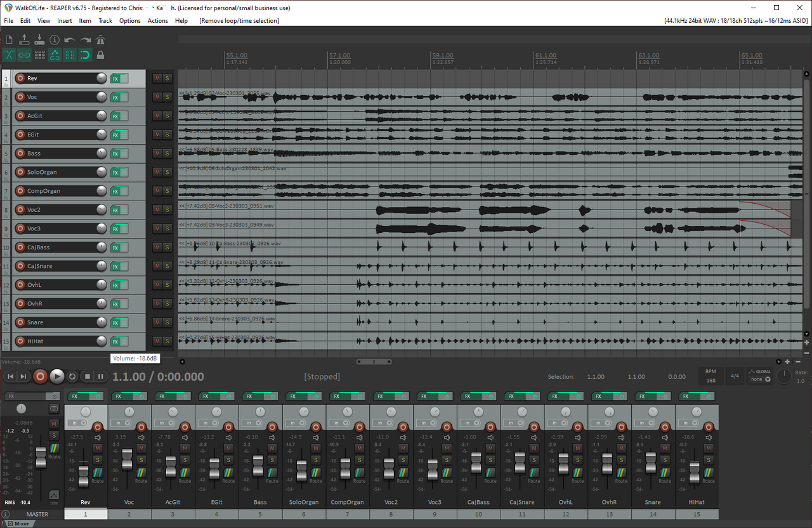The height and width of the screenshot is (528, 812).
Task: Open OvhR mixer strip input dropdown
Action: (602, 423)
